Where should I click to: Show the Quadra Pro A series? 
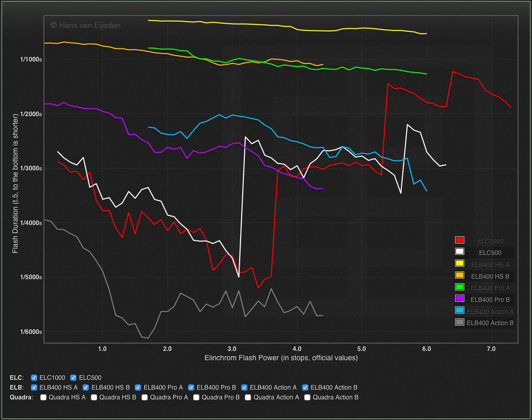click(145, 397)
